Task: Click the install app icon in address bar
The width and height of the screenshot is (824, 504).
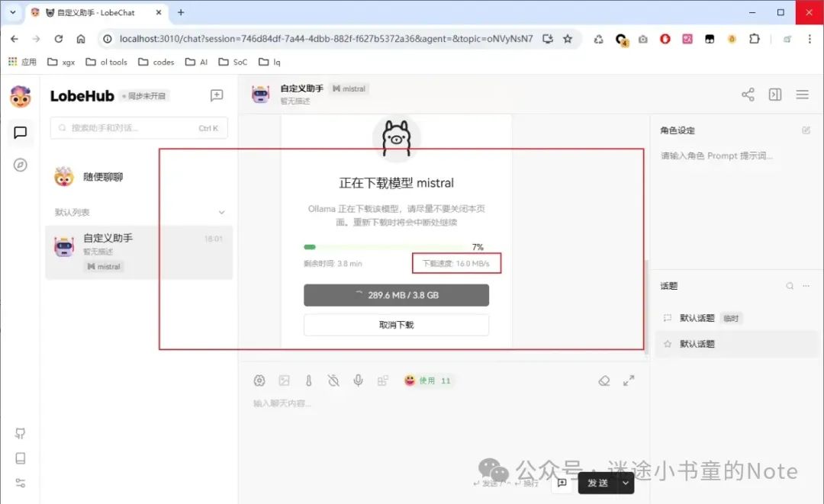Action: 548,39
